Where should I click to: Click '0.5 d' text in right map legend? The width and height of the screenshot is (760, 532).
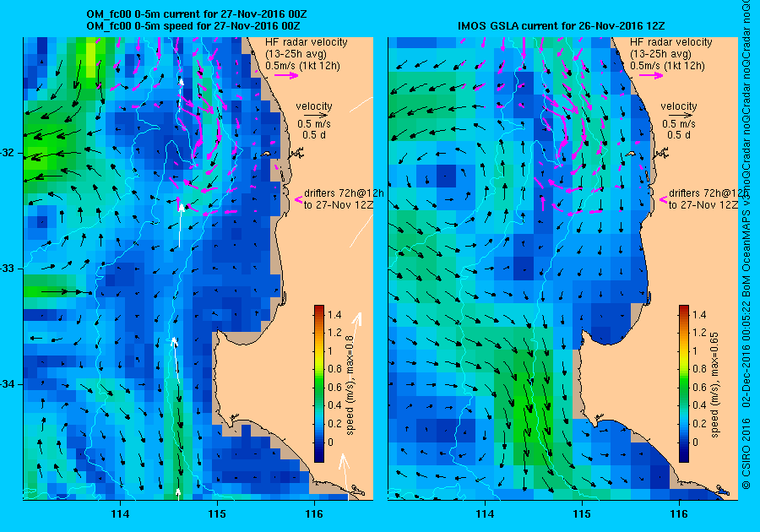click(x=679, y=135)
